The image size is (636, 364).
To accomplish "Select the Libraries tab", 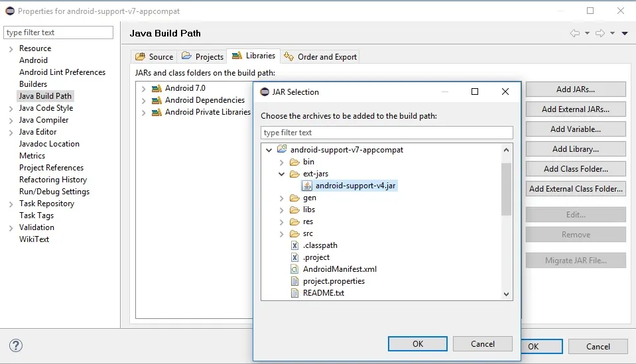I will click(253, 56).
